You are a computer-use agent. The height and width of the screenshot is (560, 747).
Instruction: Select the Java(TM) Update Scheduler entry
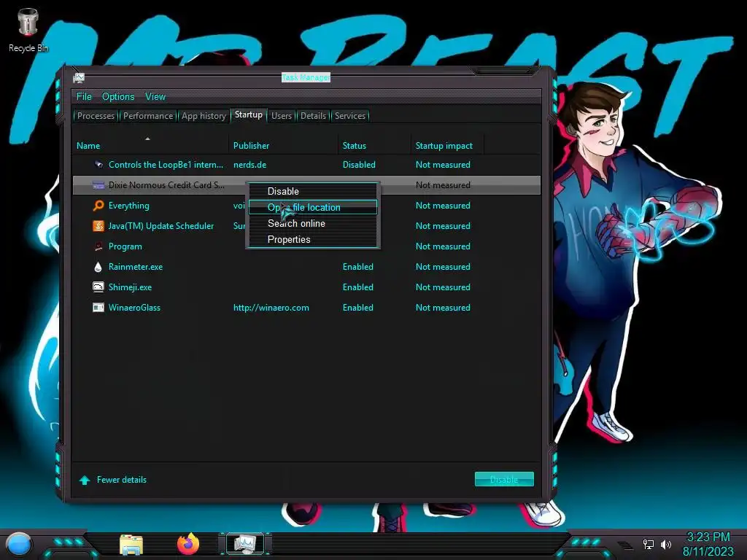(161, 226)
